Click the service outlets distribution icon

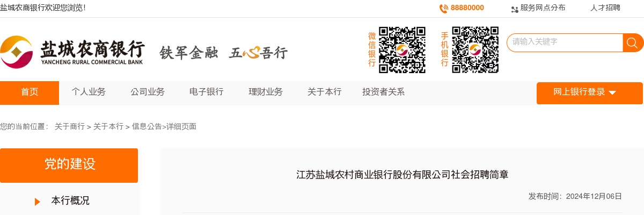515,9
